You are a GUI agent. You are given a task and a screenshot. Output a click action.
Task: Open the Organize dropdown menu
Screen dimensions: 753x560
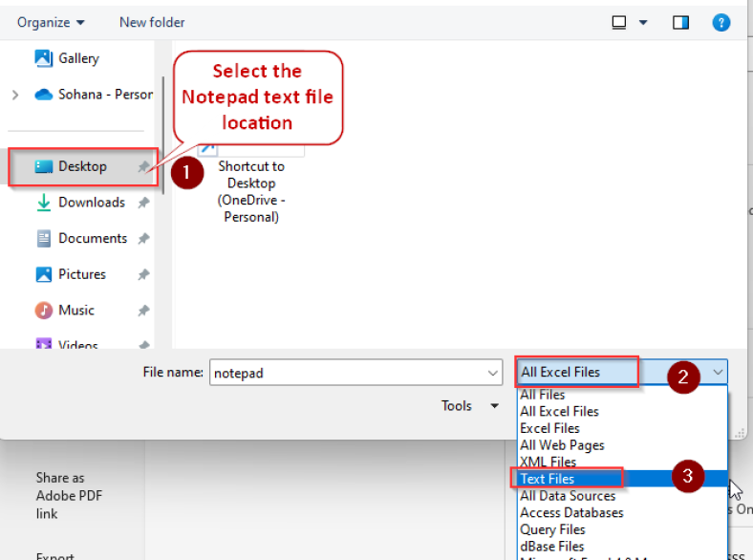coord(51,22)
